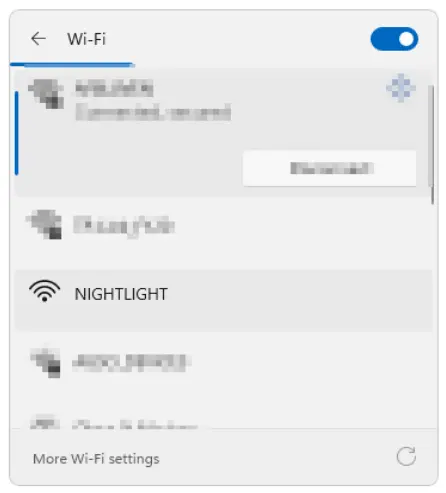Open properties icon on connected network
This screenshot has height=493, width=446.
tap(401, 88)
